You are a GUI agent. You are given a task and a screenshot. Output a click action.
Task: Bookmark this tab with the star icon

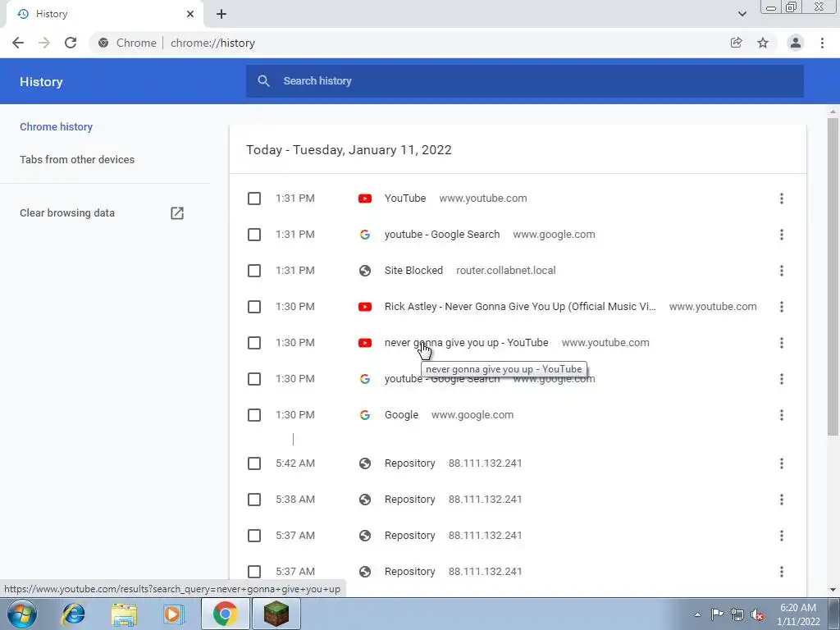pyautogui.click(x=763, y=43)
